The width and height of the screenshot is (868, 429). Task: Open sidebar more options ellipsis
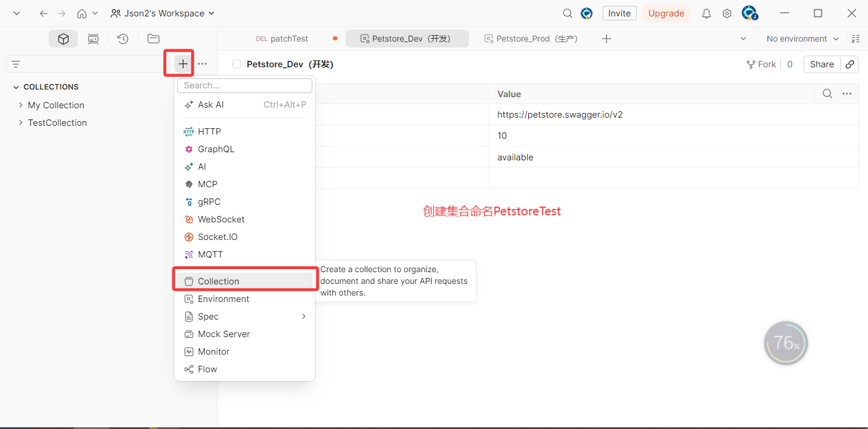click(202, 64)
